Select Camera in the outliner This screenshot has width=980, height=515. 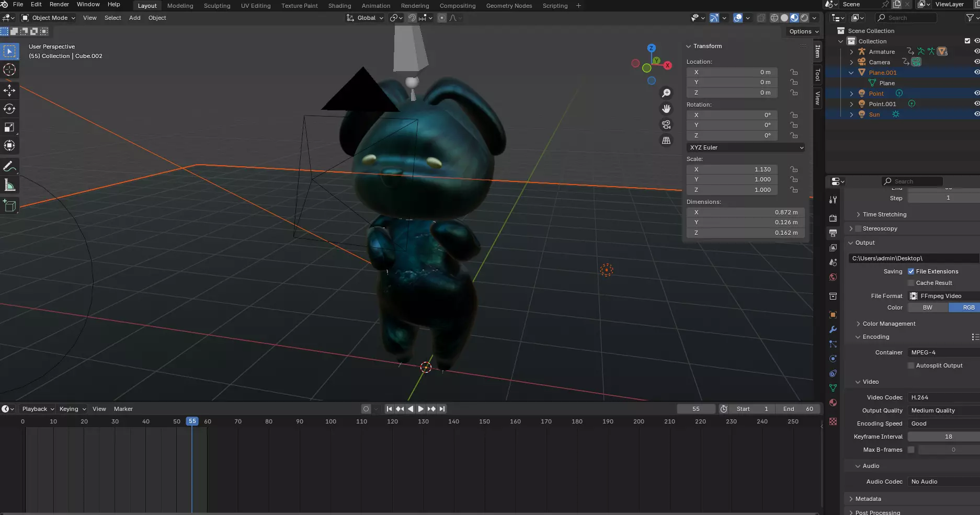click(x=879, y=62)
